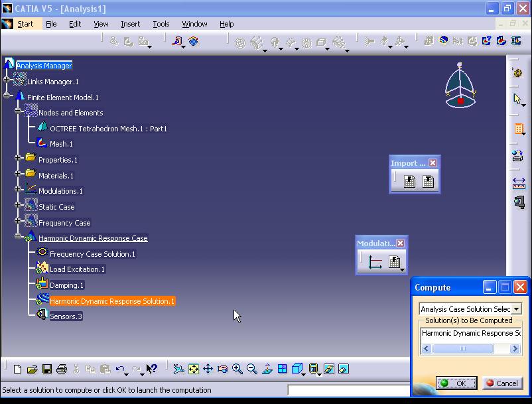
Task: Click the Modulation import table icon
Action: tap(394, 261)
